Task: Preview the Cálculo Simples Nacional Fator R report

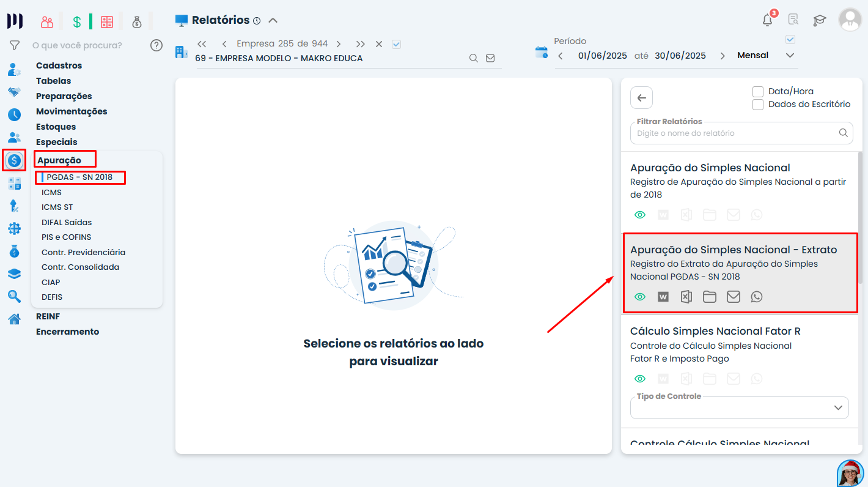Action: click(639, 378)
